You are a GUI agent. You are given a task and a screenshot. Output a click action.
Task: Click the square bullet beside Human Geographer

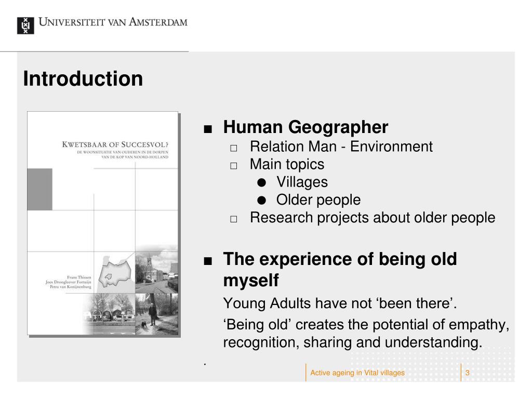coord(208,129)
